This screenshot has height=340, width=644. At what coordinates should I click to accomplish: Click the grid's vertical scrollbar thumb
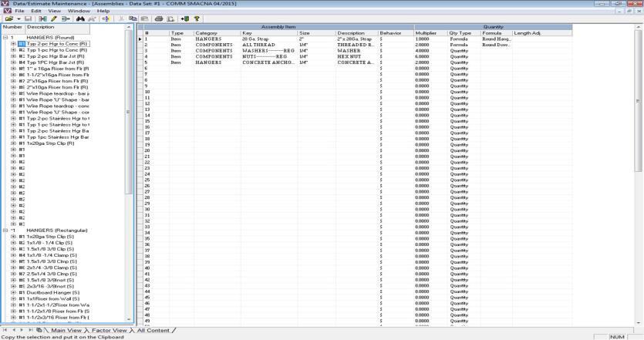pyautogui.click(x=639, y=101)
